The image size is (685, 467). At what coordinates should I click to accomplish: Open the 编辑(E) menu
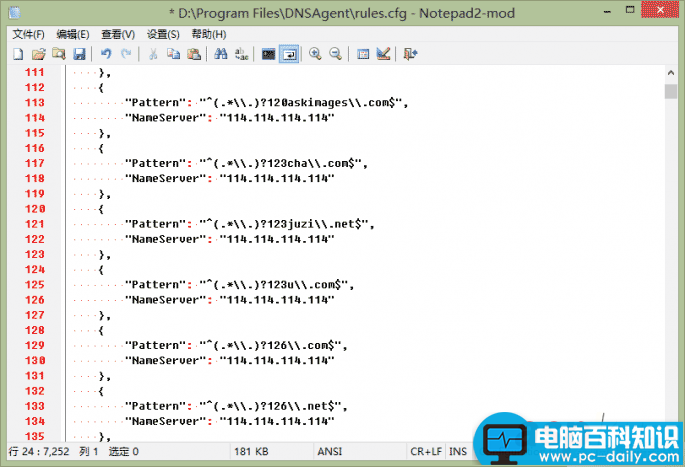[72, 34]
